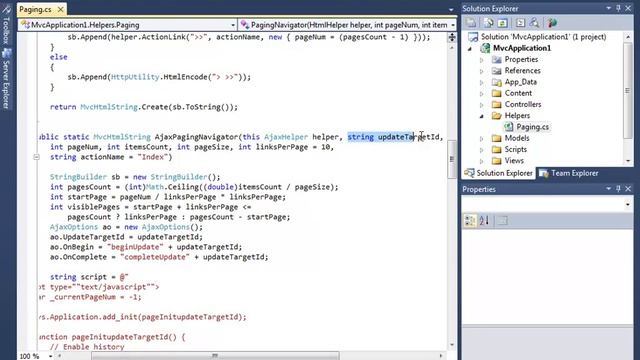640x360 pixels.
Task: Click the AjaxPagingNavigator method name in code
Action: tap(196, 137)
